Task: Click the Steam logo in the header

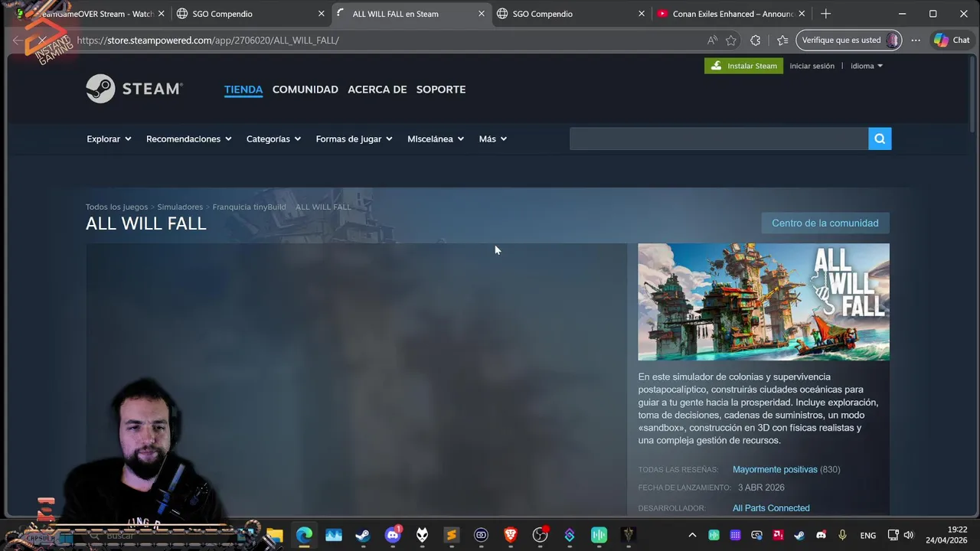Action: coord(134,89)
